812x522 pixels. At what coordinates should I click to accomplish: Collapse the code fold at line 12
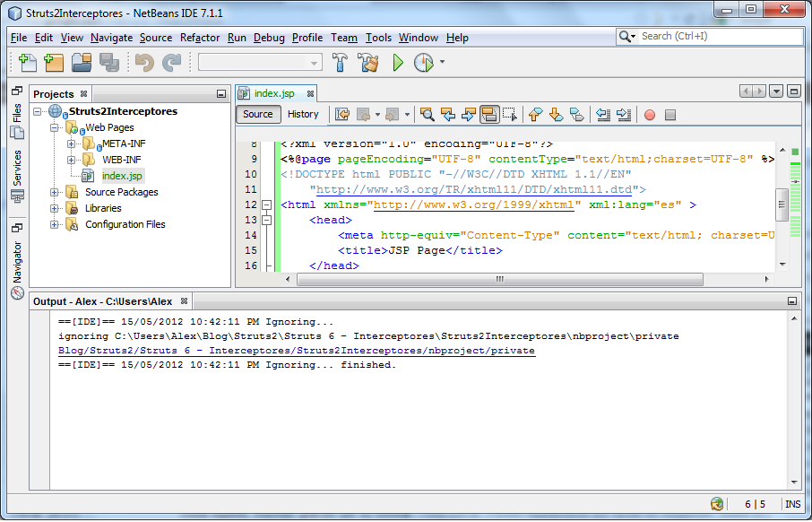coord(265,204)
